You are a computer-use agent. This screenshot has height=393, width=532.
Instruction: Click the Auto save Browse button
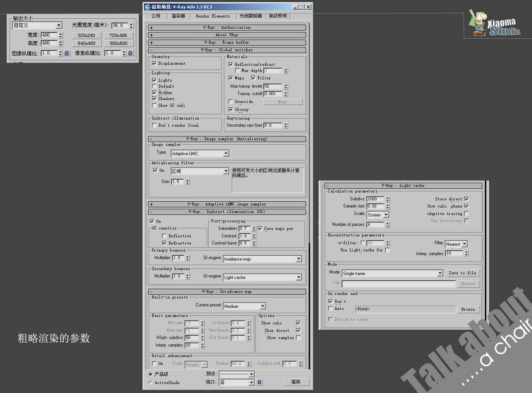468,309
